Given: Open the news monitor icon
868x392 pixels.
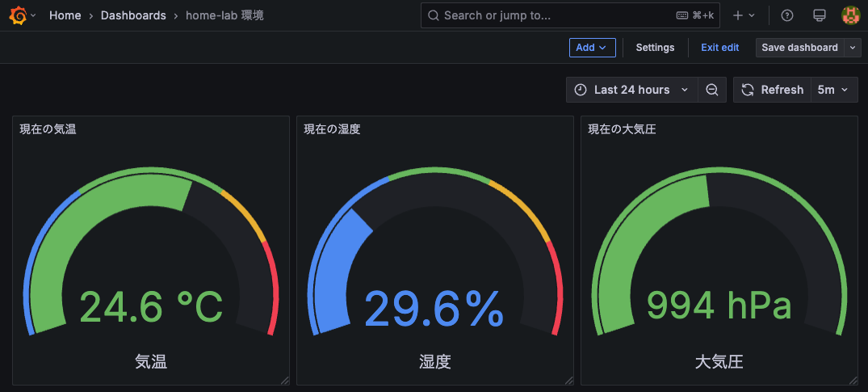Looking at the screenshot, I should 819,15.
